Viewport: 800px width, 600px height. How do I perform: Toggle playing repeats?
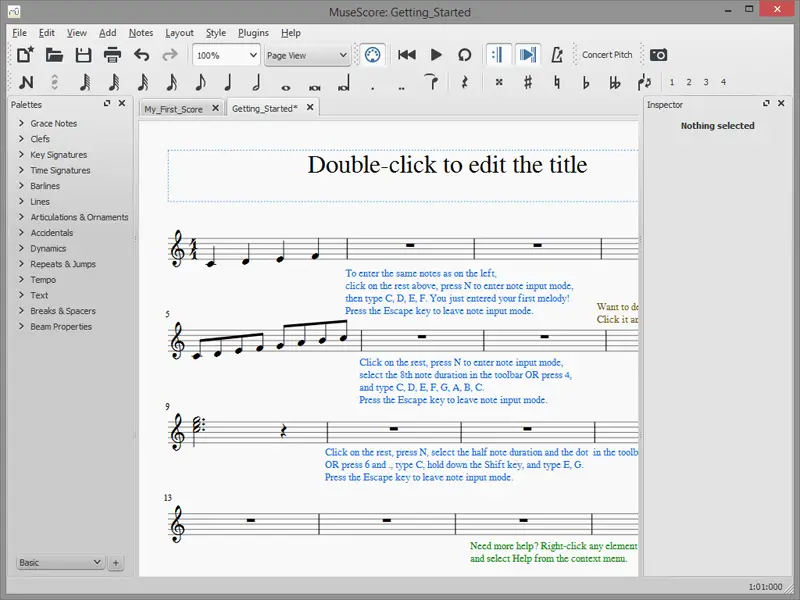click(x=498, y=55)
